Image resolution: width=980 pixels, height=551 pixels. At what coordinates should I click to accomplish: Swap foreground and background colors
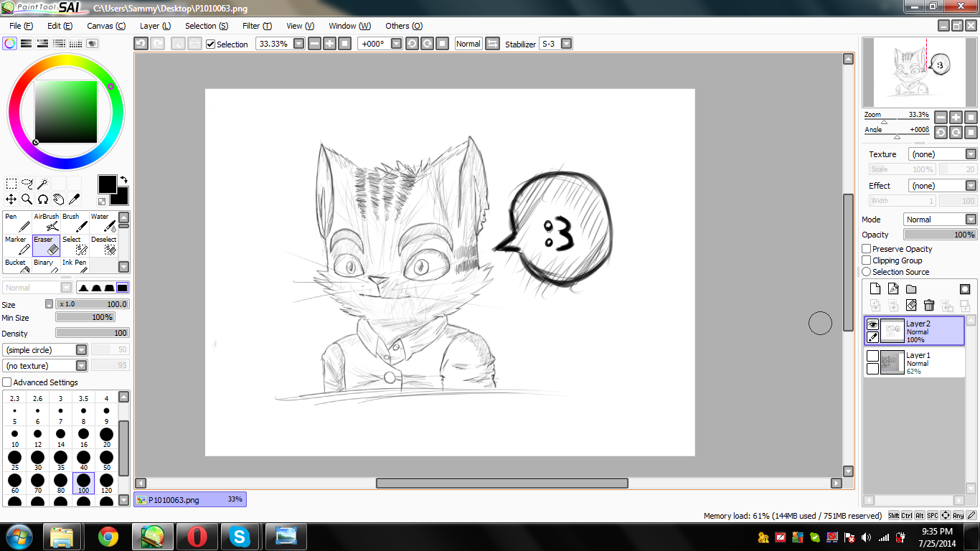point(123,180)
